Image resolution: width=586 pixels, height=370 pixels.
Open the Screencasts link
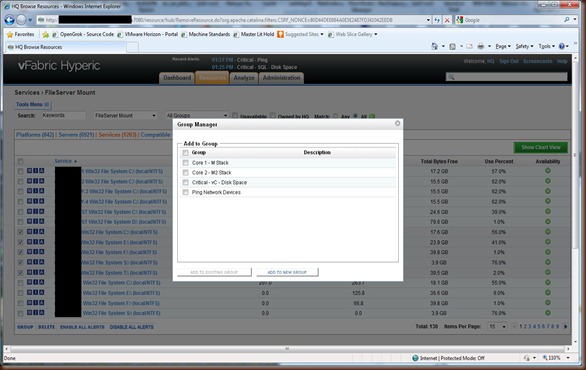tap(537, 61)
